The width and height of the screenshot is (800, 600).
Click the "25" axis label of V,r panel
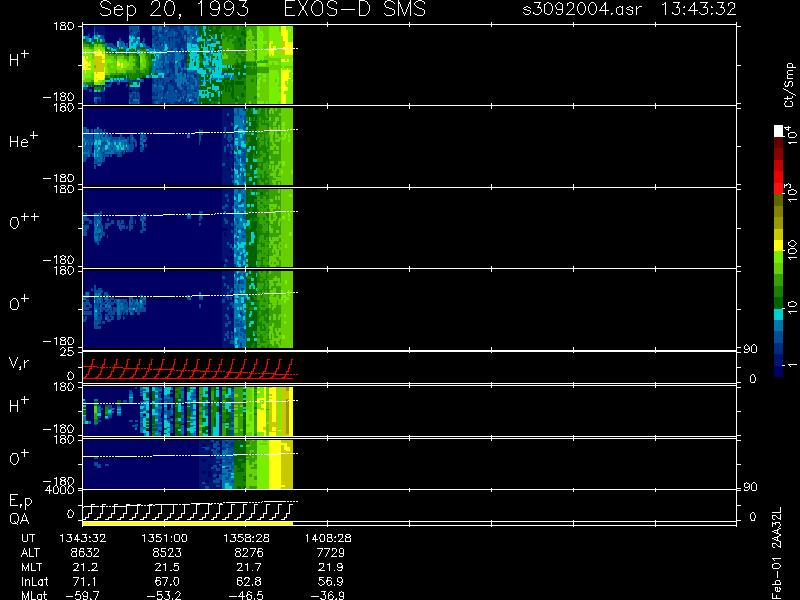click(69, 352)
